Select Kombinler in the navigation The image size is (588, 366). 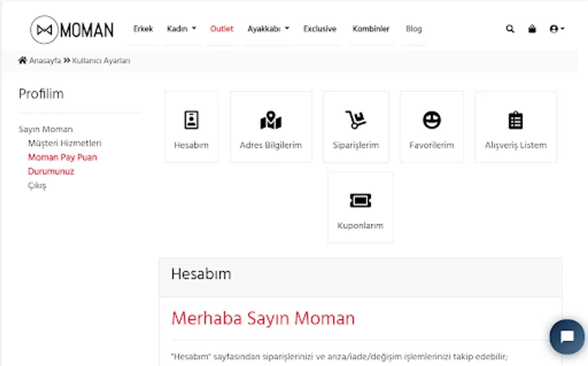371,29
